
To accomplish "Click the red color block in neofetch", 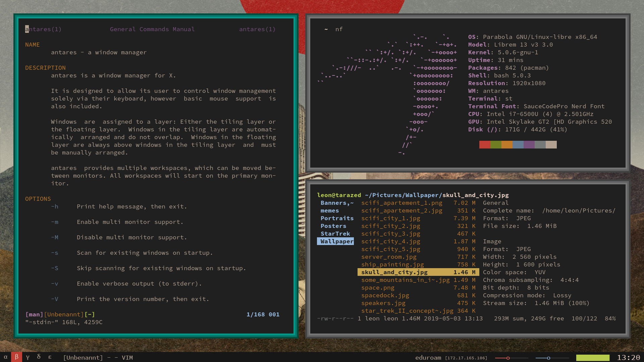I will pyautogui.click(x=485, y=144).
